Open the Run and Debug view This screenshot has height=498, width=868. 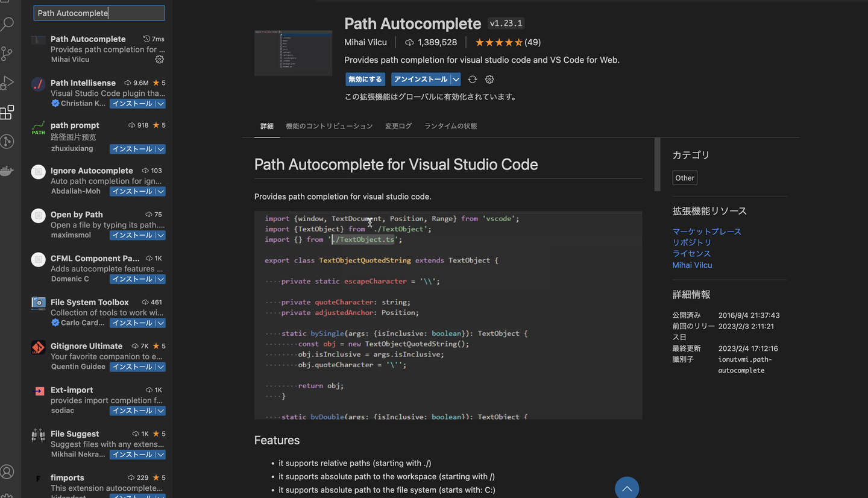coord(7,83)
